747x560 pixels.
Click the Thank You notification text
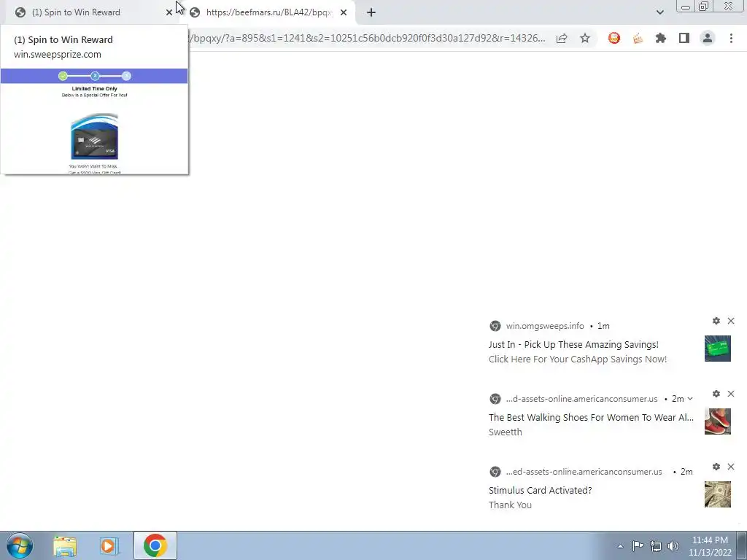point(510,505)
